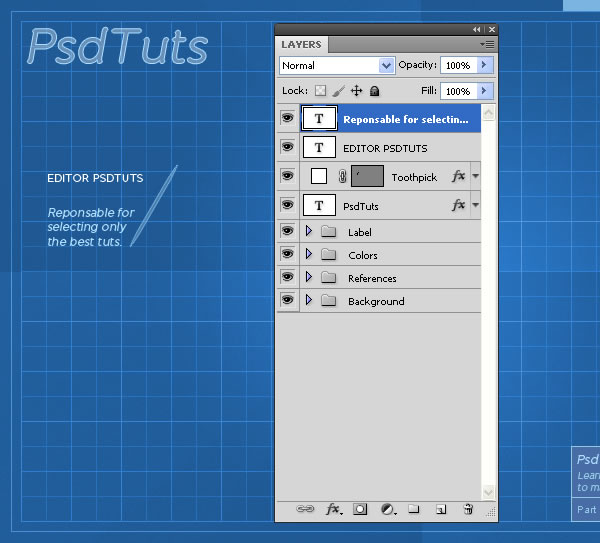The width and height of the screenshot is (600, 543).
Task: Click layer list scroll down arrow
Action: click(489, 492)
